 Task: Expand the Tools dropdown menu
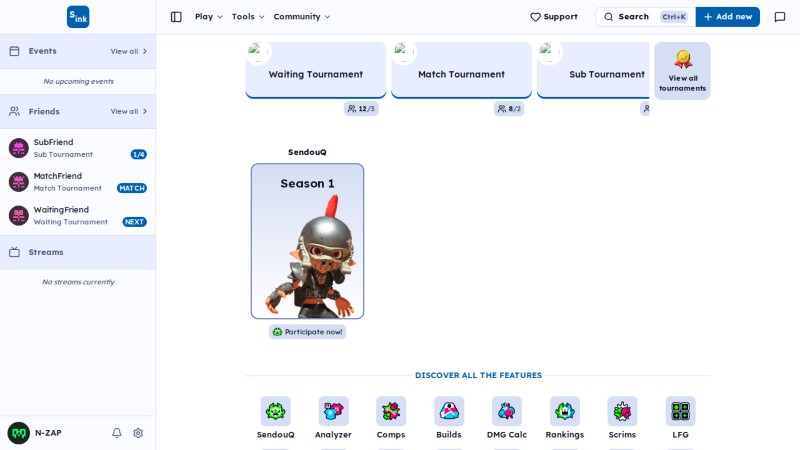(248, 17)
